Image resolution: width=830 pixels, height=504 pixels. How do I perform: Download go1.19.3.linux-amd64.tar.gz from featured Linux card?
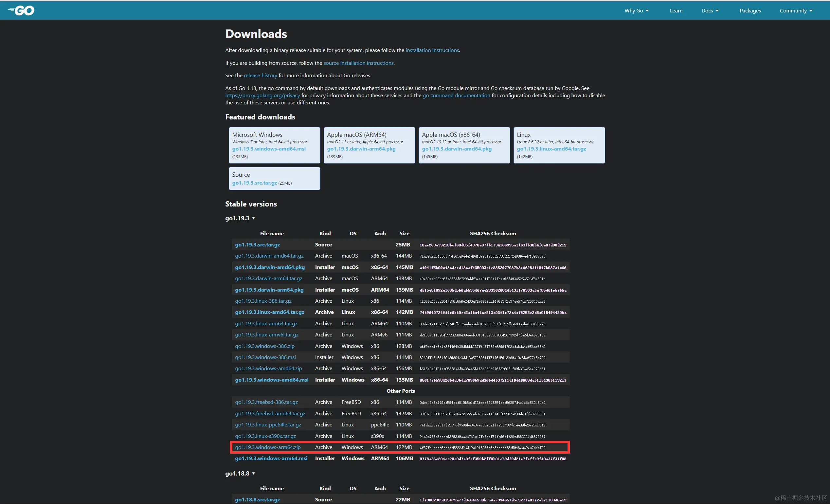click(x=551, y=149)
